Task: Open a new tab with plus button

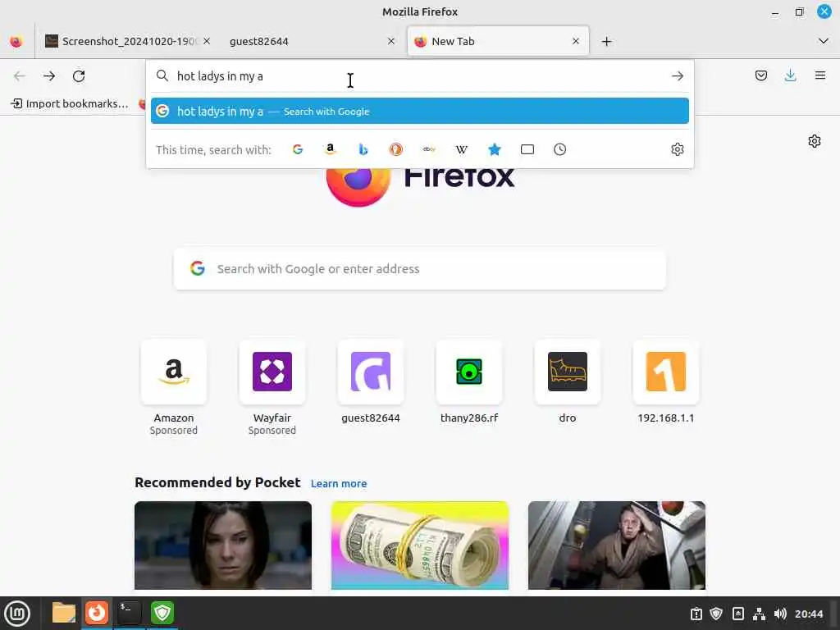Action: pos(606,41)
